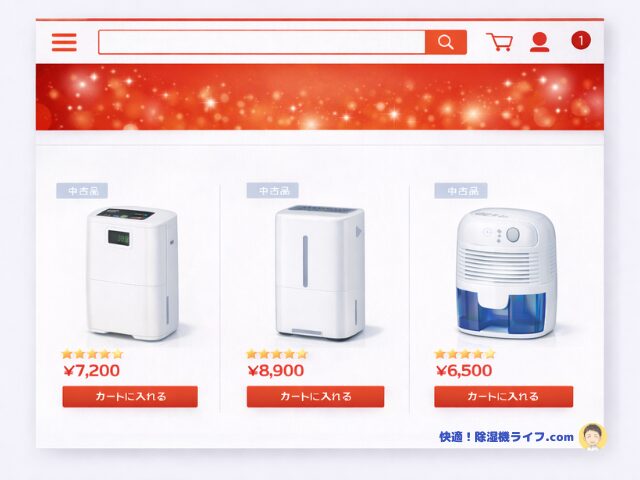Viewport: 640px width, 480px height.
Task: Open the hamburger menu
Action: [64, 42]
